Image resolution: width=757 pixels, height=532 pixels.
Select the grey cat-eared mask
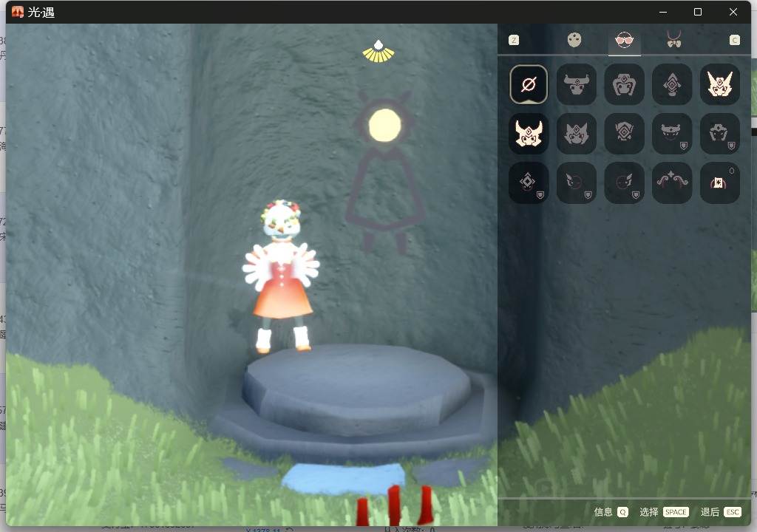point(577,134)
